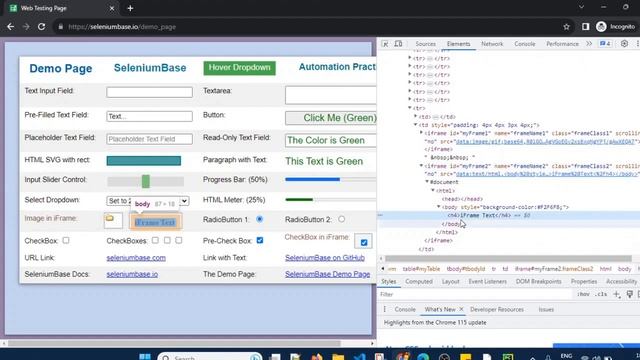This screenshot has height=360, width=640.
Task: Collapse the body background-color node
Action: (x=439, y=207)
